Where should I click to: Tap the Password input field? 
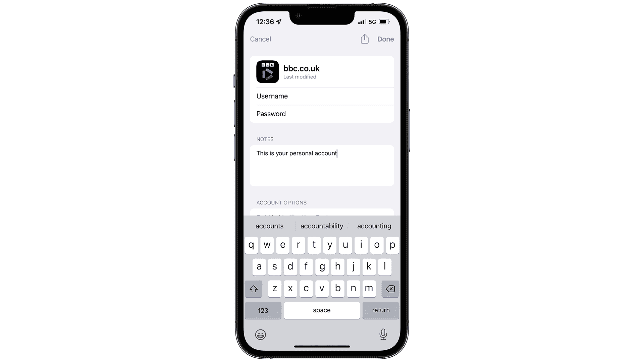tap(322, 114)
